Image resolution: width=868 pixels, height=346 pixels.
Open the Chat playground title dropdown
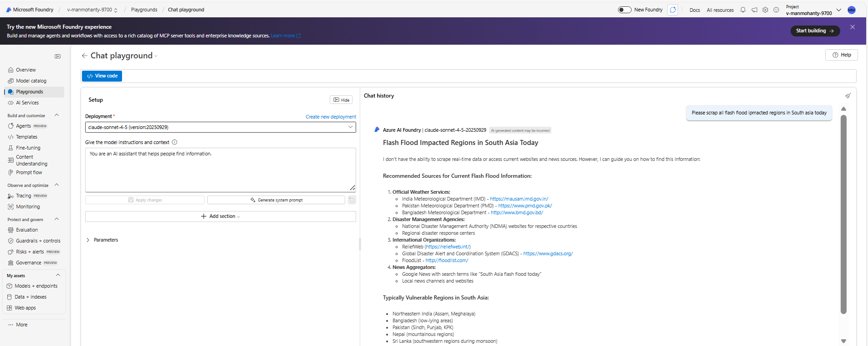(156, 56)
